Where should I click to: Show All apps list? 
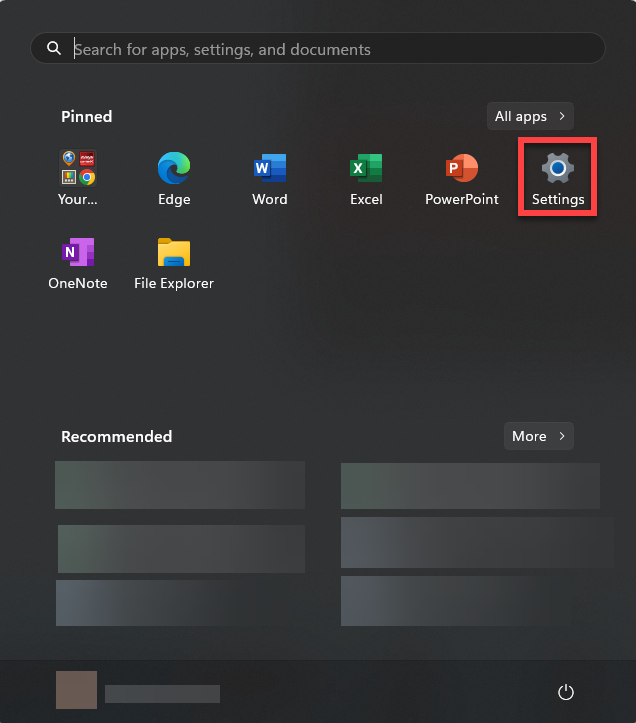pos(530,116)
